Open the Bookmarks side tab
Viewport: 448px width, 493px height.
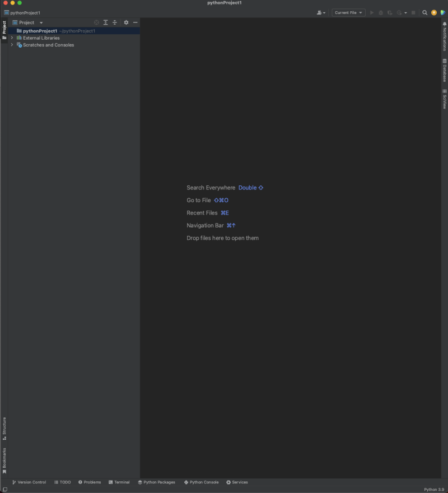(x=4, y=461)
